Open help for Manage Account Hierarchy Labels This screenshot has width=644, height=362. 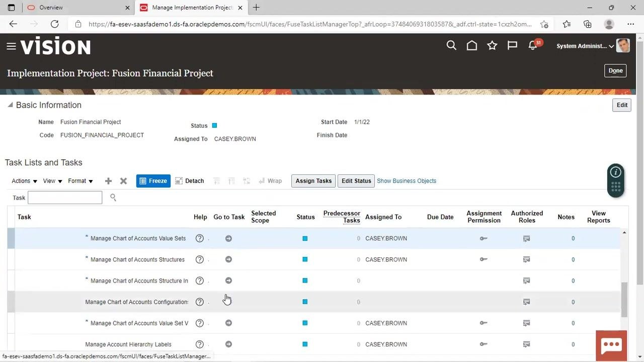click(x=200, y=344)
